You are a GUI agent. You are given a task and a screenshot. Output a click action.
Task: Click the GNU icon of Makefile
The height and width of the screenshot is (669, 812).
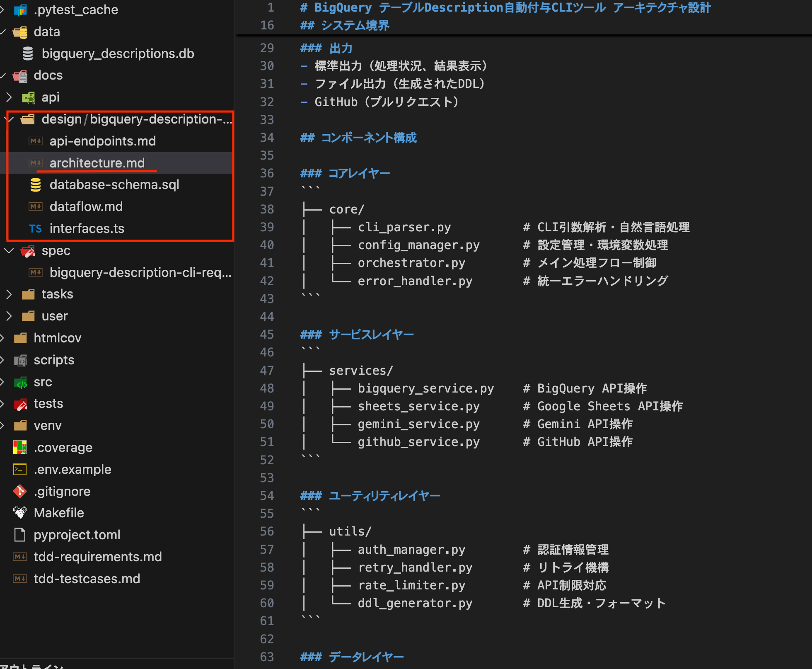click(20, 513)
